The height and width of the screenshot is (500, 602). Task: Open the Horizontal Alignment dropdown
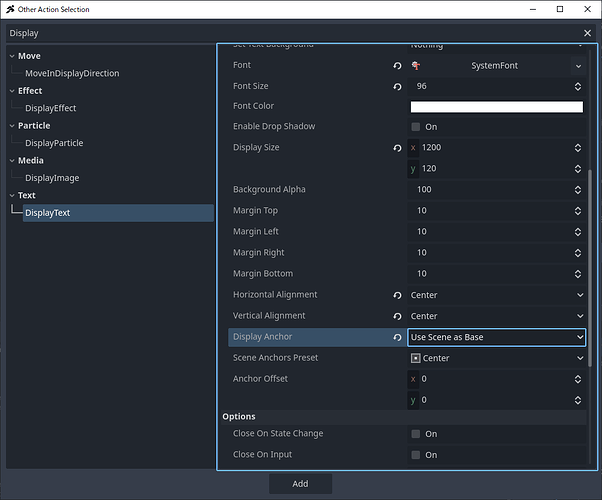pos(496,295)
